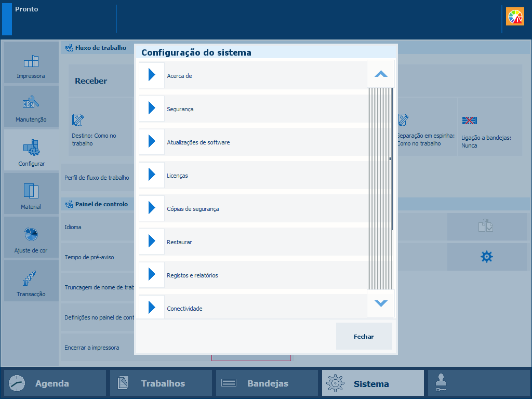
Task: Click the Painel de controlo header icon
Action: coord(69,204)
